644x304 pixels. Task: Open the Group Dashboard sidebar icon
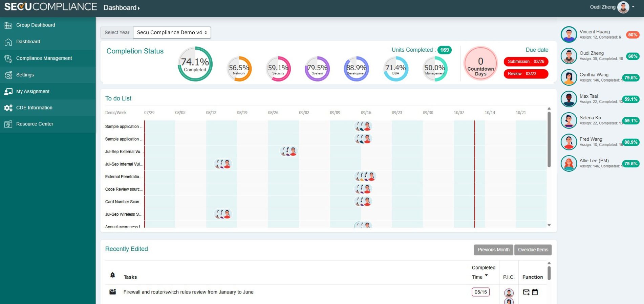point(8,25)
